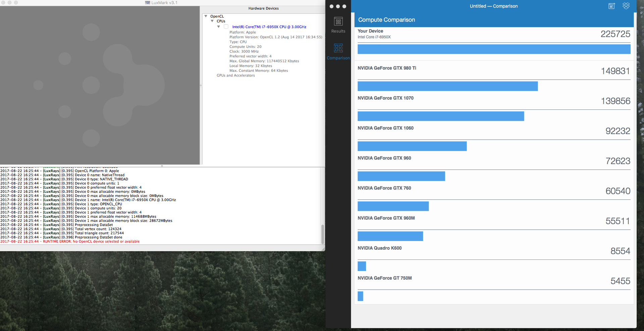
Task: Select the OpenCL root item in Hardware Devices
Action: (217, 16)
